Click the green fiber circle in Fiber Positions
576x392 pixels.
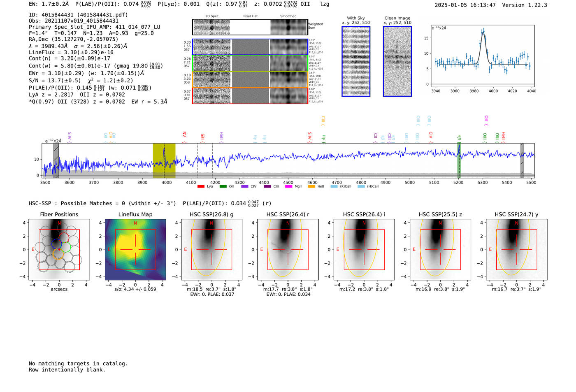[x=65, y=248]
